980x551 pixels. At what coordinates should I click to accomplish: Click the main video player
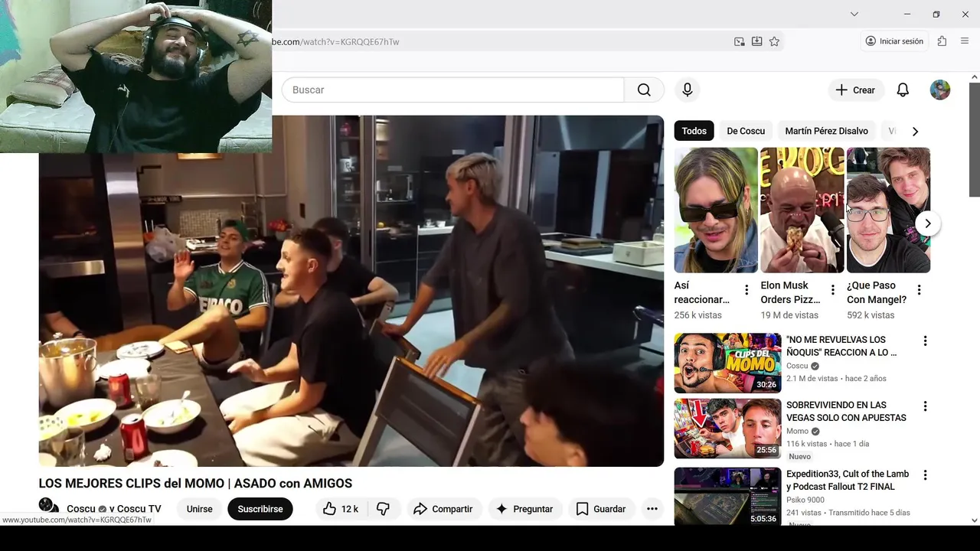[x=351, y=291]
